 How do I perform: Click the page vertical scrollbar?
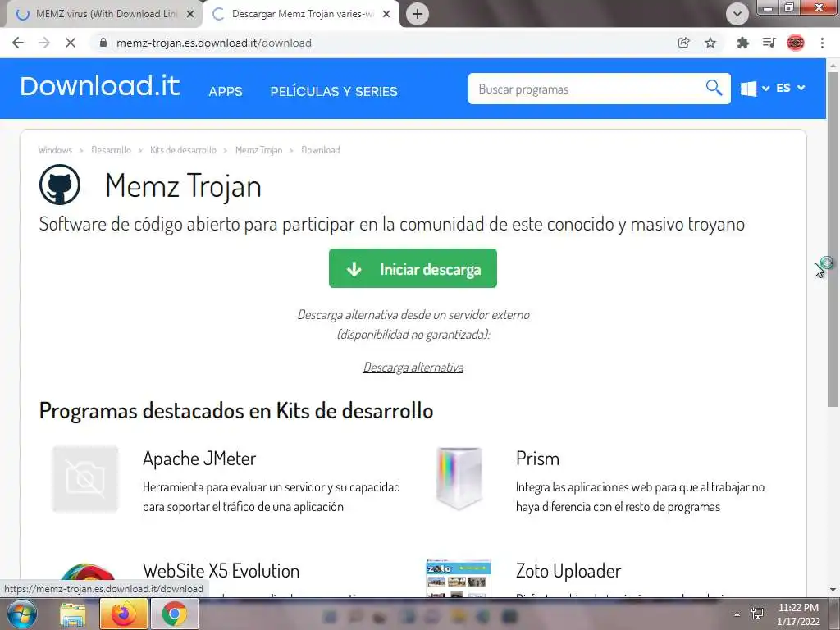(x=833, y=239)
